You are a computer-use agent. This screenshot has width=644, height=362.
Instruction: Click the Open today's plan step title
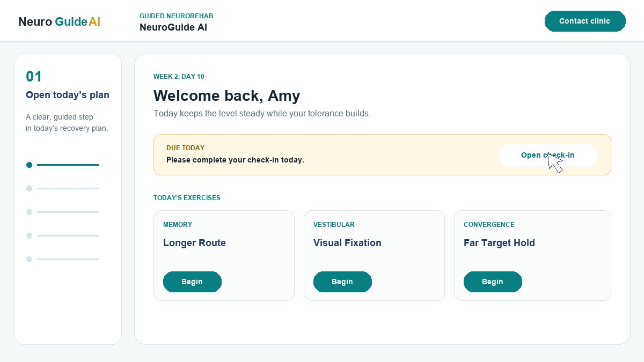(68, 95)
